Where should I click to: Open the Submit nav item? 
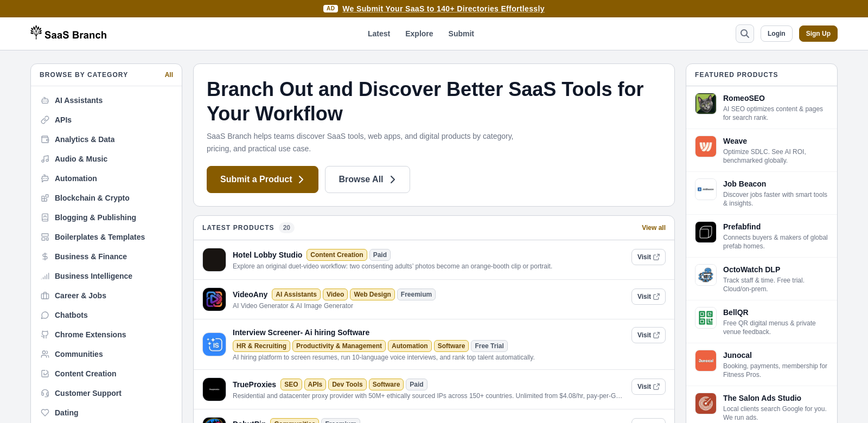click(461, 34)
